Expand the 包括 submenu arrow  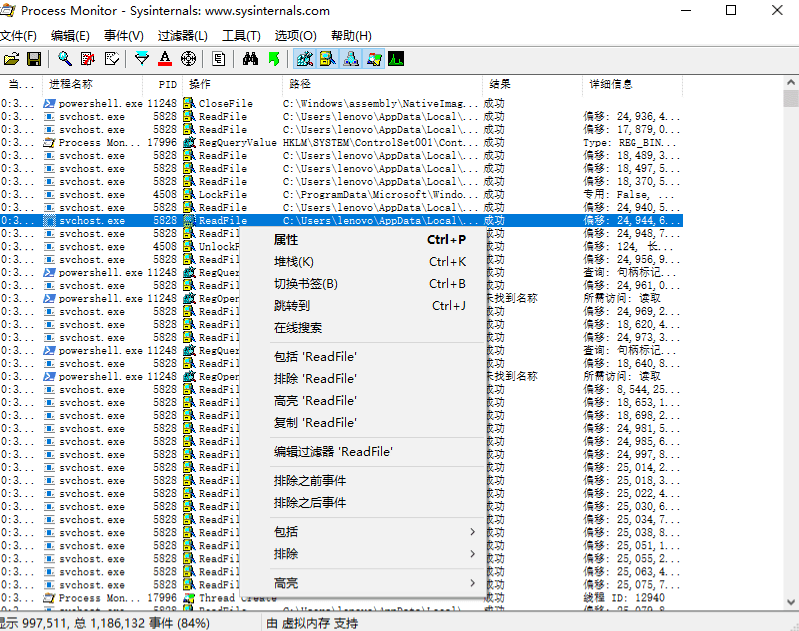pos(472,532)
